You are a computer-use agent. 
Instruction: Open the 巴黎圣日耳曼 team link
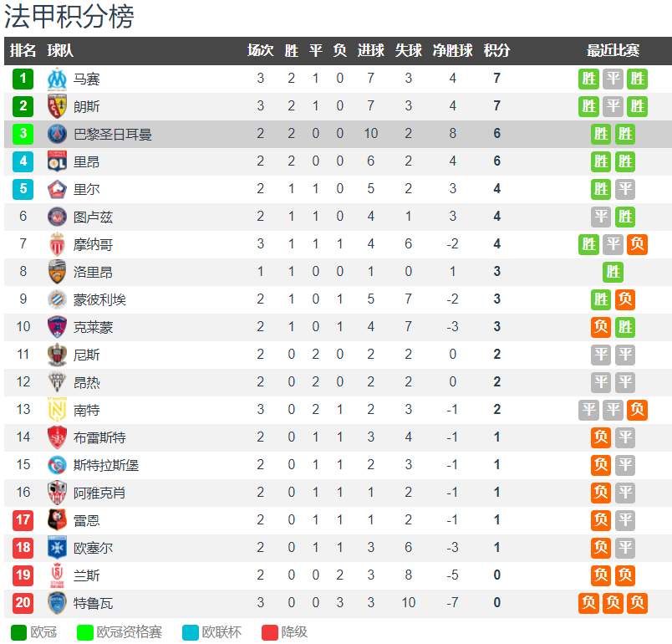[113, 135]
